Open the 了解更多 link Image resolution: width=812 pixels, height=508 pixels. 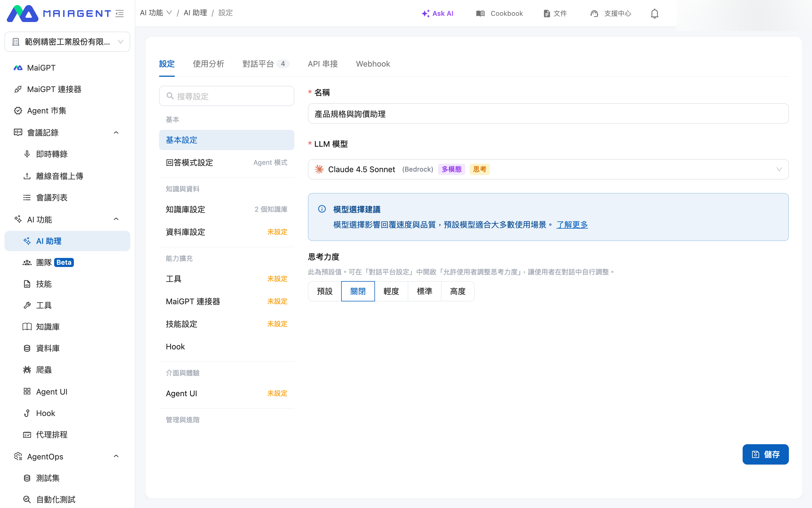(x=572, y=225)
